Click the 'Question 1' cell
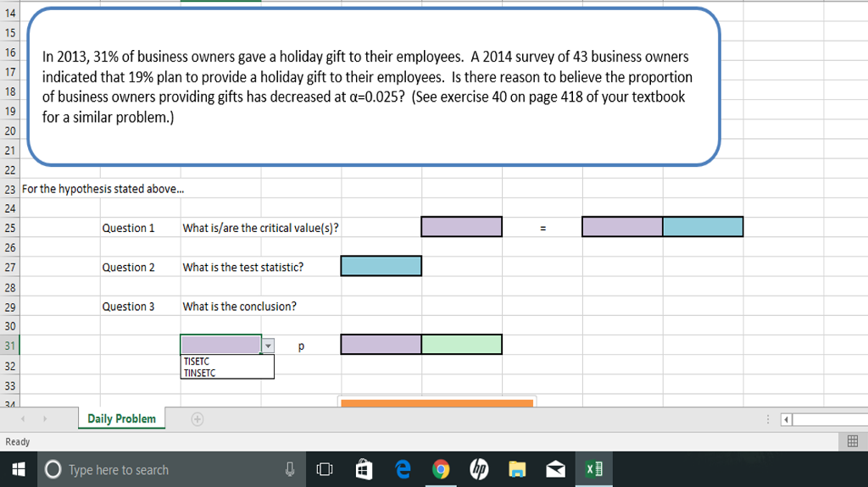The height and width of the screenshot is (487, 868). click(x=129, y=228)
